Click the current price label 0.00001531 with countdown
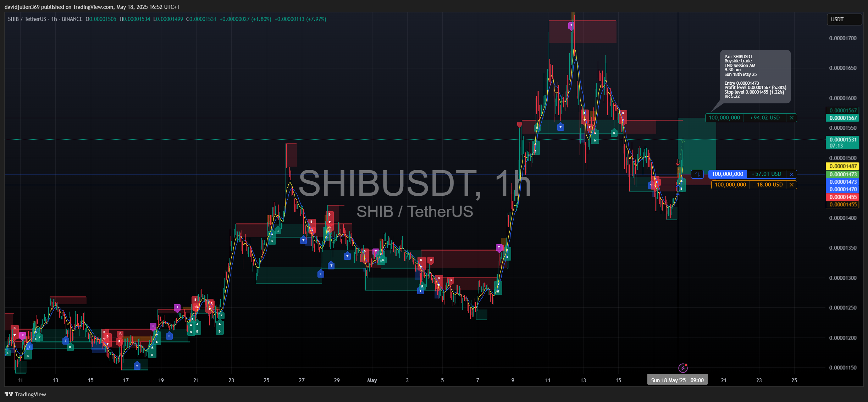868x402 pixels. (842, 143)
